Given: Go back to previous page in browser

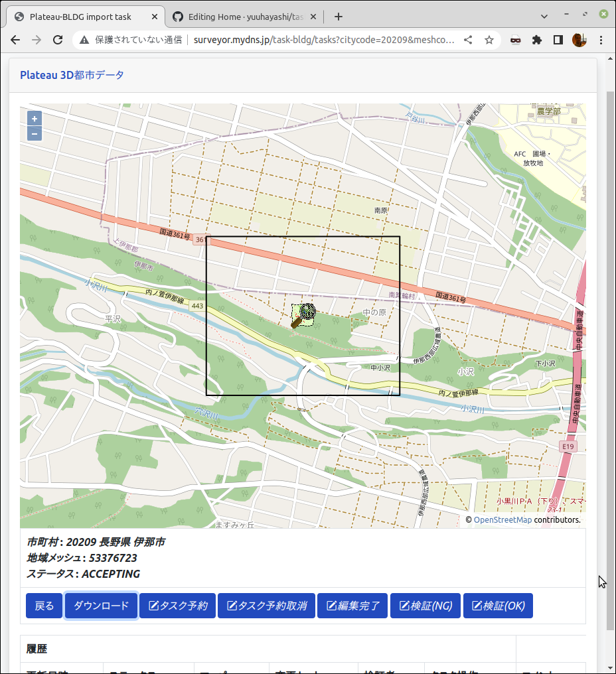Looking at the screenshot, I should (x=15, y=40).
